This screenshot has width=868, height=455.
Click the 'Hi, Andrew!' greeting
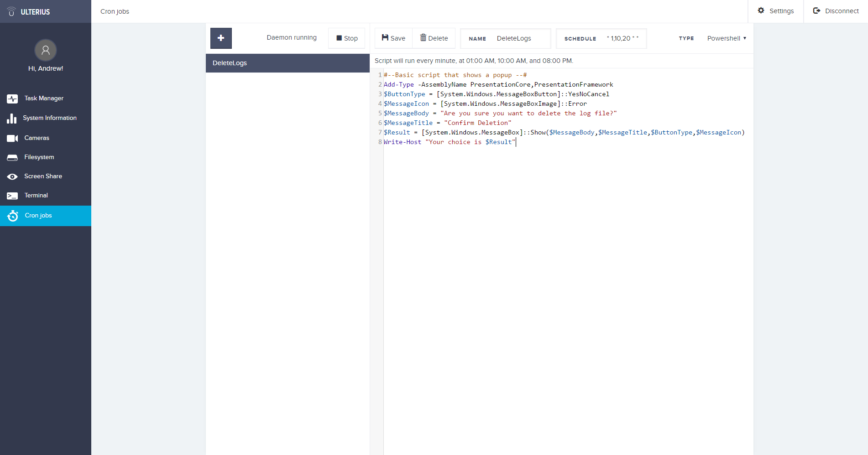(x=46, y=68)
